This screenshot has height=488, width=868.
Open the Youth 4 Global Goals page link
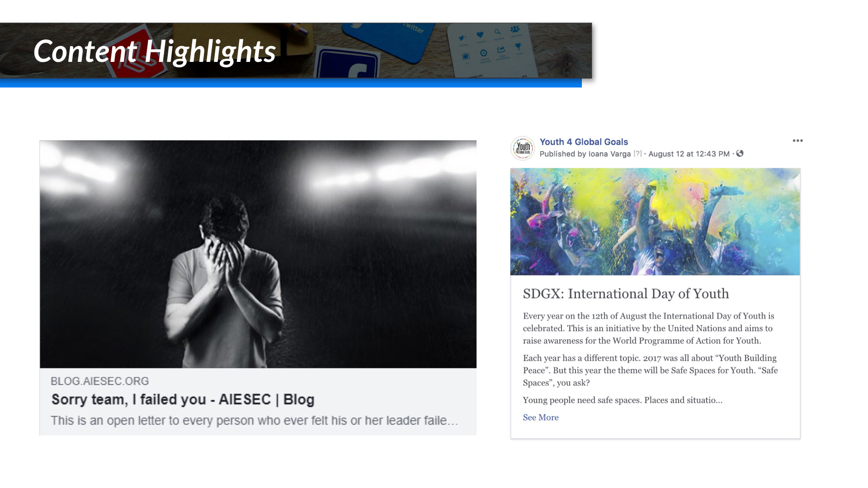[x=584, y=142]
